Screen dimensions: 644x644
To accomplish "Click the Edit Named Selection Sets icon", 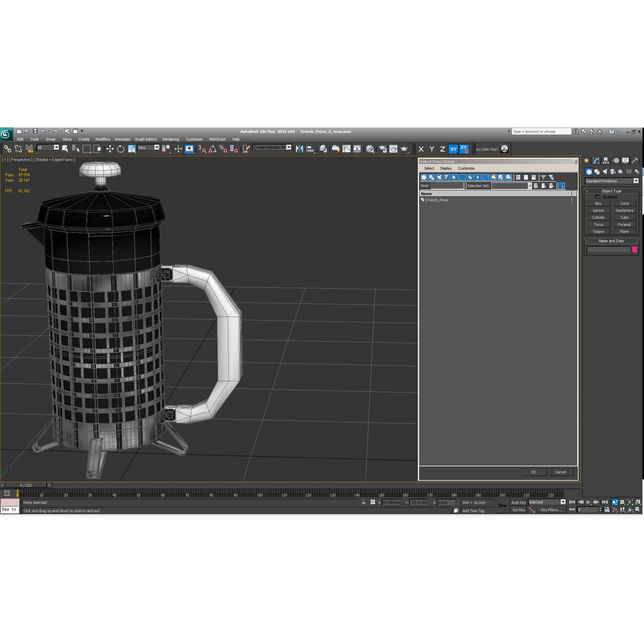I will (245, 148).
